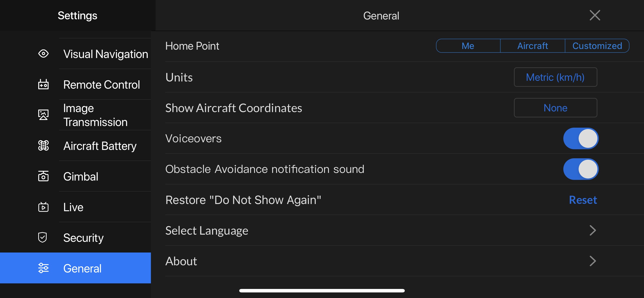Image resolution: width=644 pixels, height=298 pixels.
Task: Open Visual Navigation eye icon
Action: click(43, 54)
